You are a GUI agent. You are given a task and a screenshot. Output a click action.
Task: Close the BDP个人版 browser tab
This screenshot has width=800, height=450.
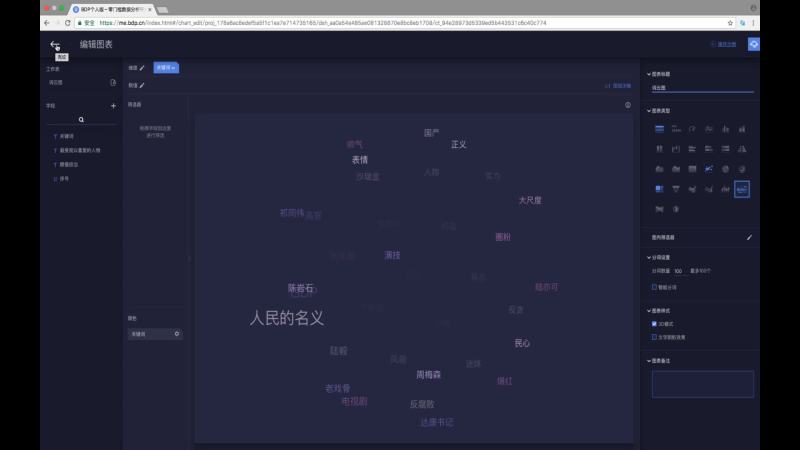149,10
